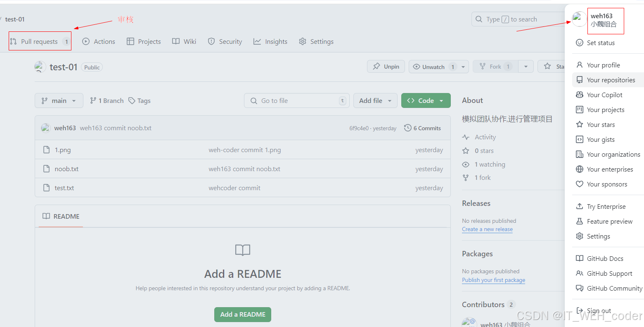Click the 1 fork link
The height and width of the screenshot is (327, 644).
point(476,177)
